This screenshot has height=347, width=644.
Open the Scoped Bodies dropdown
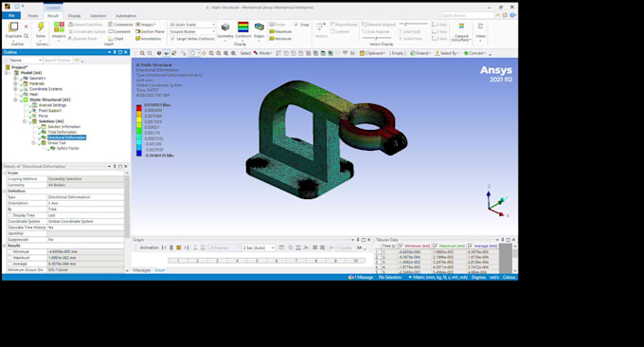[192, 31]
